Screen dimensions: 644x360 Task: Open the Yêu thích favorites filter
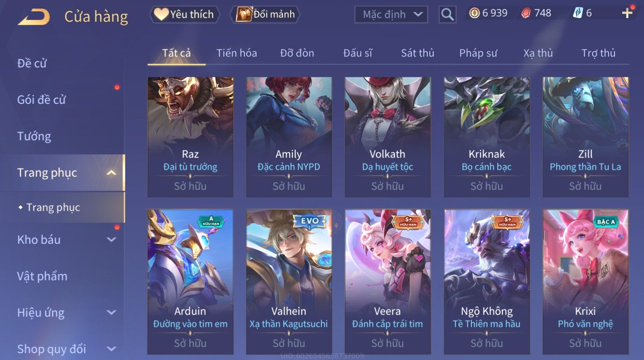184,15
